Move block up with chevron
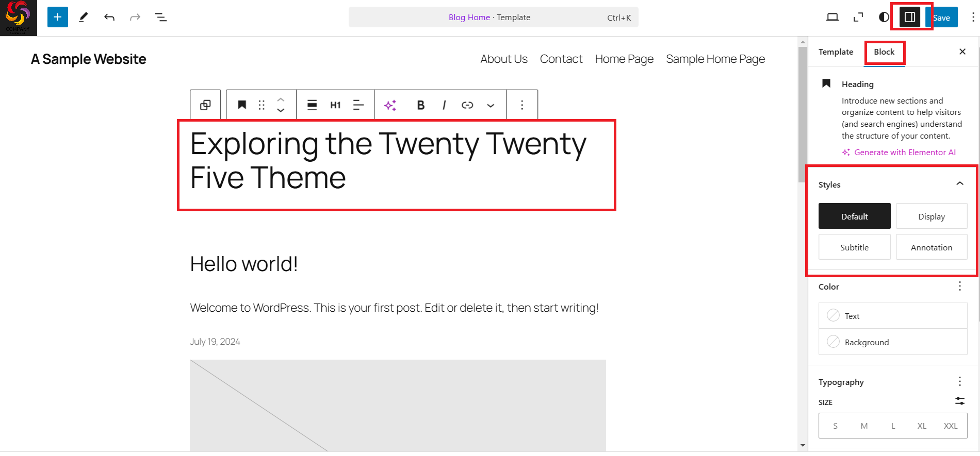The width and height of the screenshot is (980, 456). [281, 99]
